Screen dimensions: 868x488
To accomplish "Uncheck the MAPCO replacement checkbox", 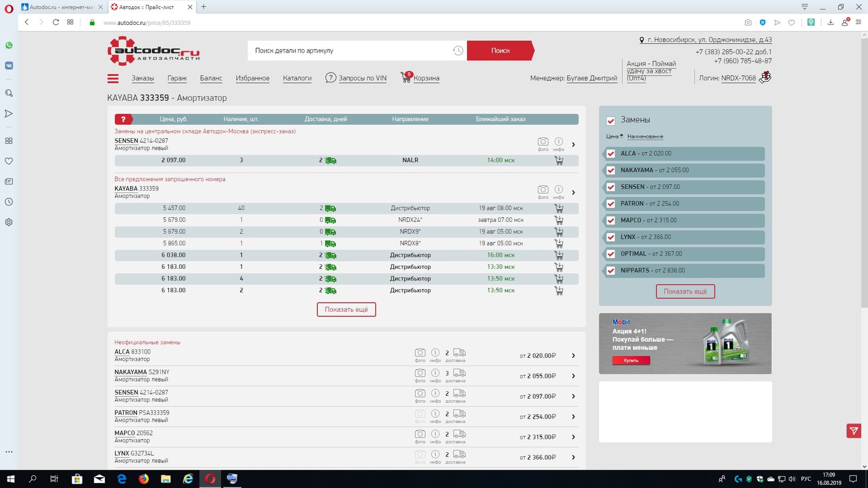I will [x=611, y=221].
